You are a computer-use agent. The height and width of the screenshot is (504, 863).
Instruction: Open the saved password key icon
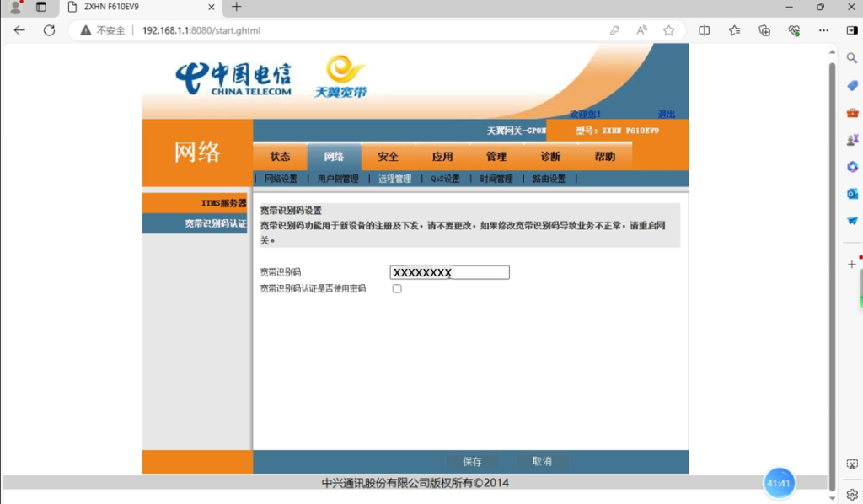(x=614, y=30)
